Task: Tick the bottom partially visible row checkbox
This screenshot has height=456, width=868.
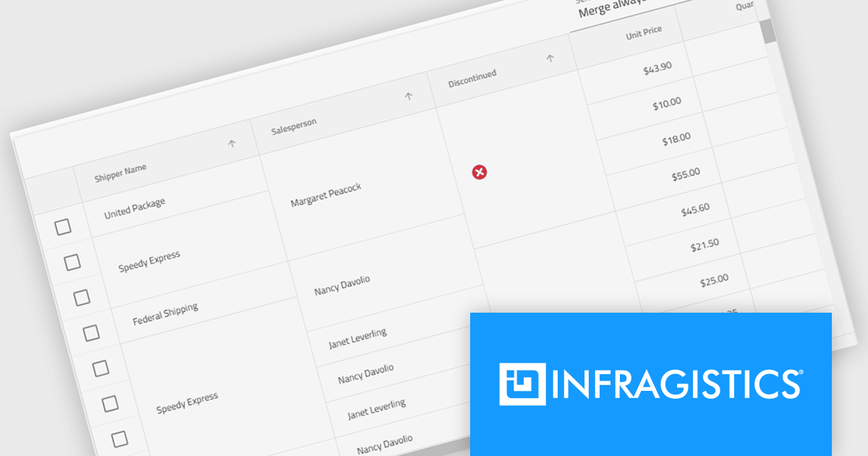Action: click(x=119, y=438)
